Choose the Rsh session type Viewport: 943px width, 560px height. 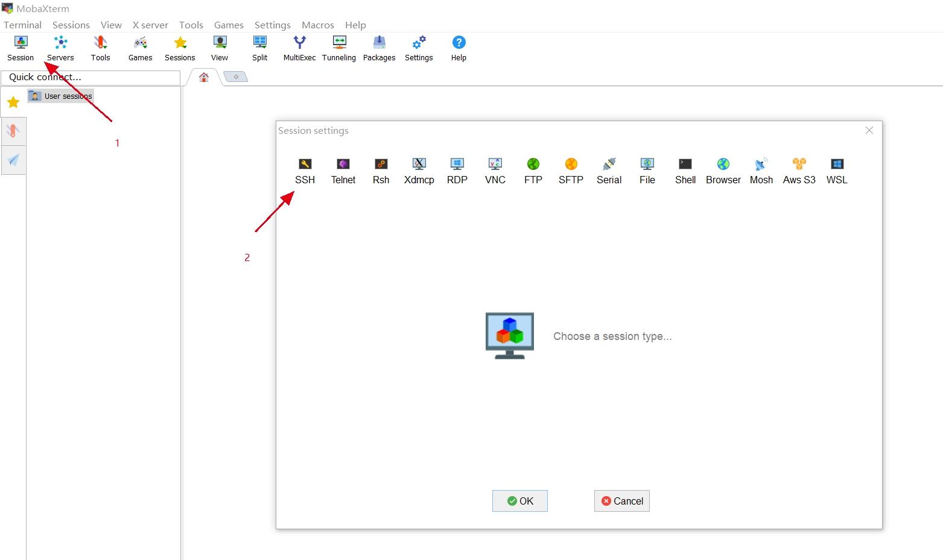[x=381, y=171]
